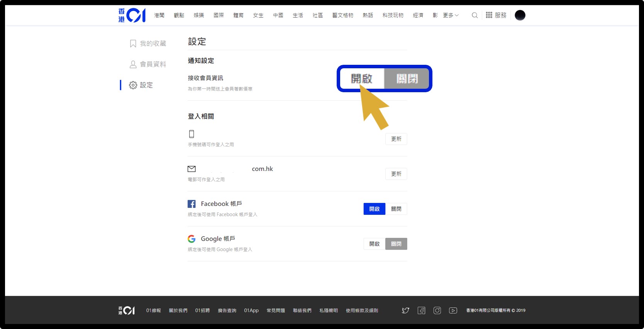Screen dimensions: 644x329
Task: Go to the 觀點 section
Action: tap(179, 15)
